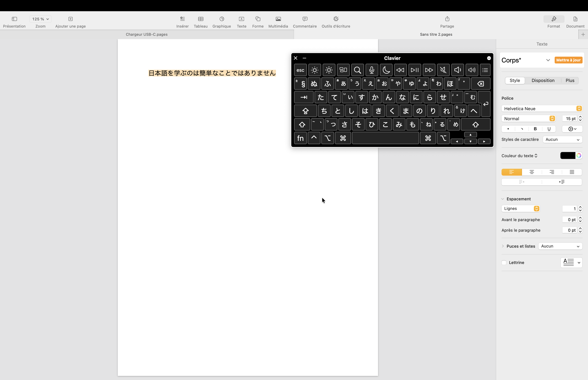Add a comment with the Commentaire icon
This screenshot has width=588, height=380.
pos(305,19)
